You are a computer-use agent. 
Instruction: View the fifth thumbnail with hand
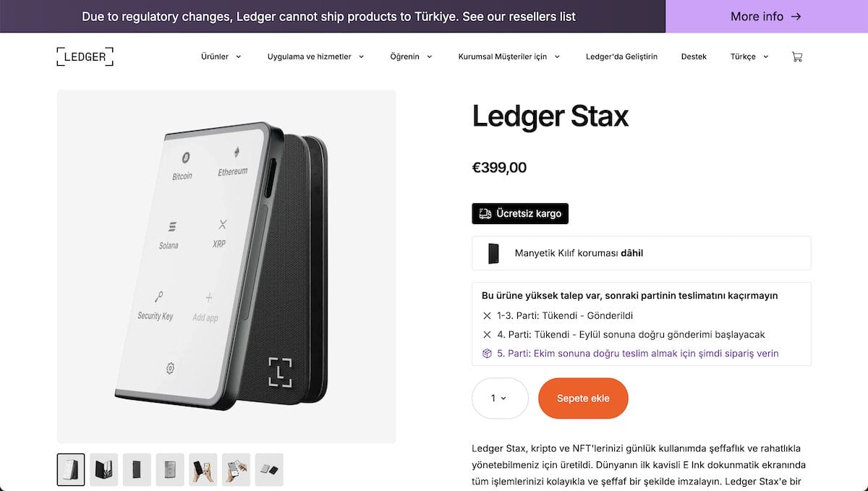(203, 469)
